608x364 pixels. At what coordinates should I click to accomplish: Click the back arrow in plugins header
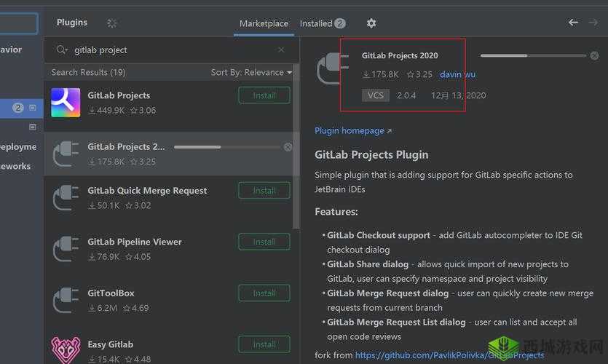click(x=573, y=23)
